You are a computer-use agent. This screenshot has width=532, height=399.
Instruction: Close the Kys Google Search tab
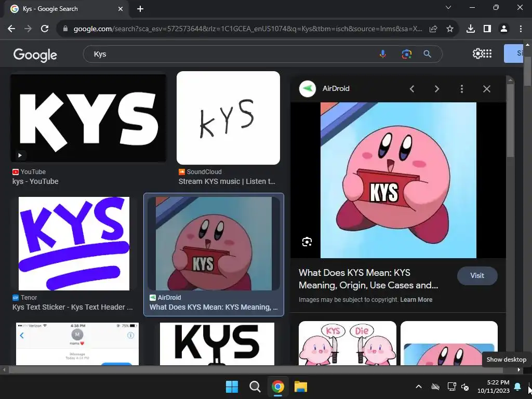[121, 9]
